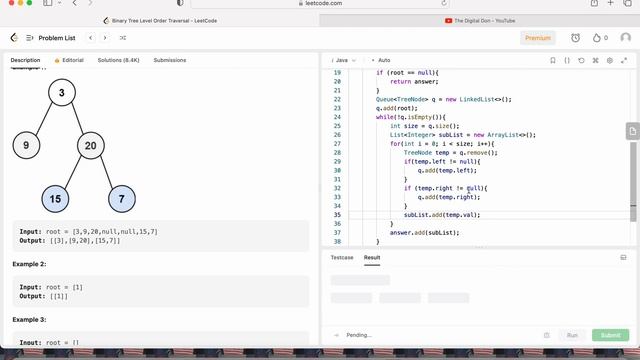
Task: Go back in Safari history
Action: (74, 3)
